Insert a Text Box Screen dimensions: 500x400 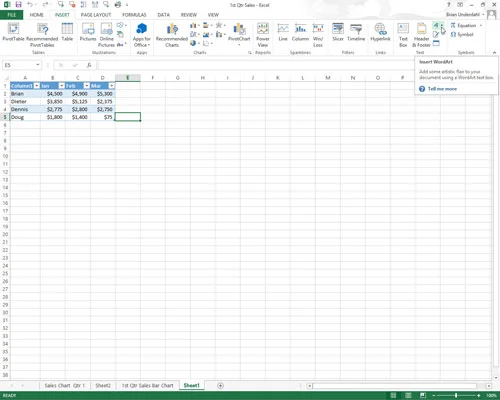[403, 35]
